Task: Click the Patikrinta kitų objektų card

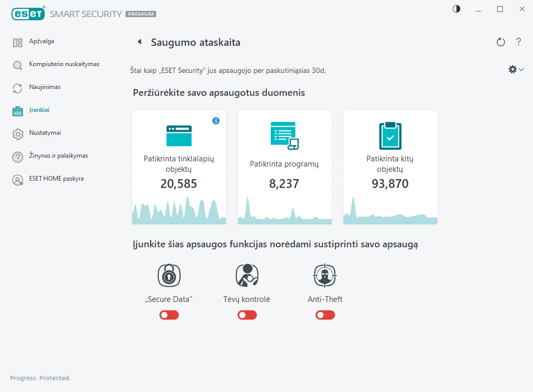Action: (x=390, y=167)
